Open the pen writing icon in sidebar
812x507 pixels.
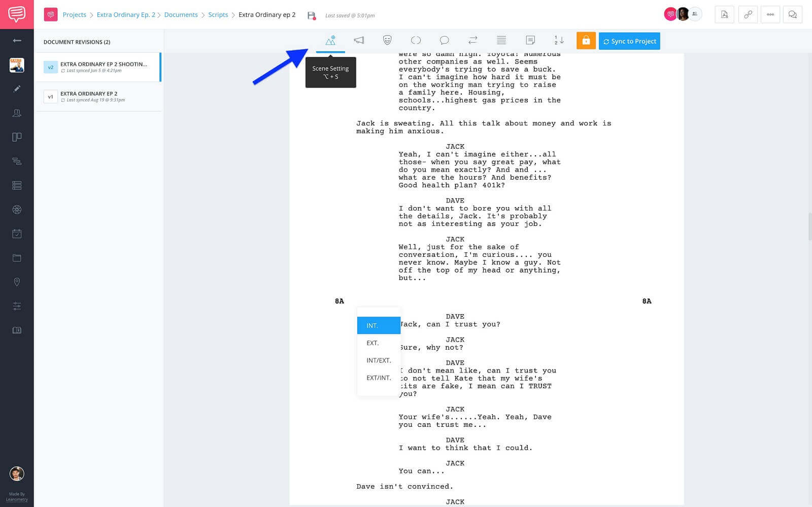point(17,89)
